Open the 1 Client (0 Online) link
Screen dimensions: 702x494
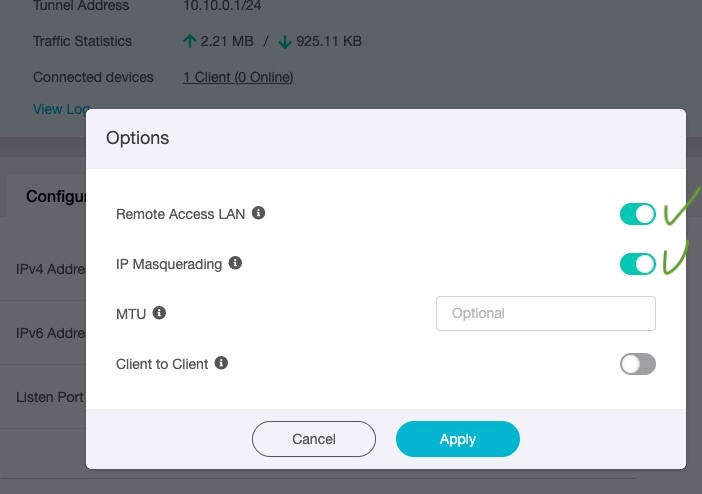(238, 77)
